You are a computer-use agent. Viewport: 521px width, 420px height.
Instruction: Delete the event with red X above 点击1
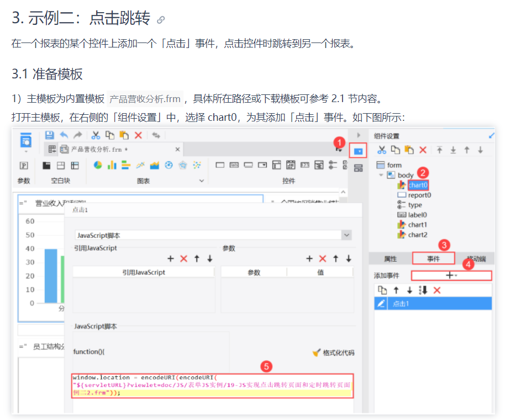coord(437,290)
